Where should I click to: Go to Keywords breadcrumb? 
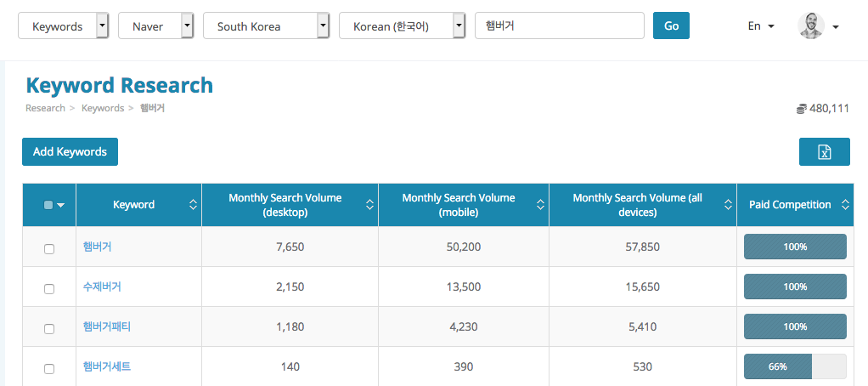(x=103, y=108)
